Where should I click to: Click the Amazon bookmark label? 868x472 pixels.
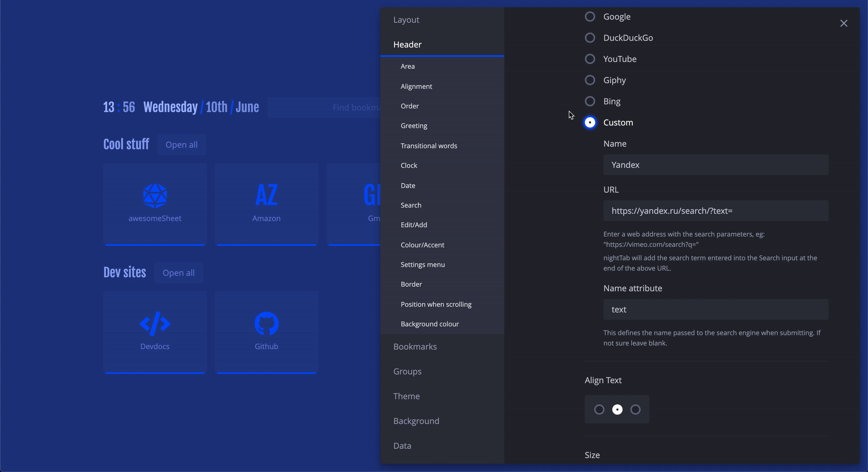[x=266, y=218]
